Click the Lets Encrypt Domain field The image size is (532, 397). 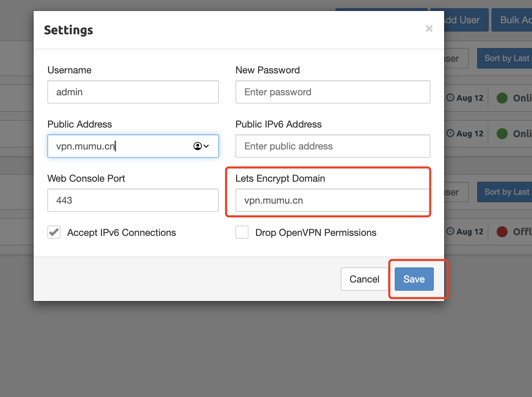tap(333, 200)
